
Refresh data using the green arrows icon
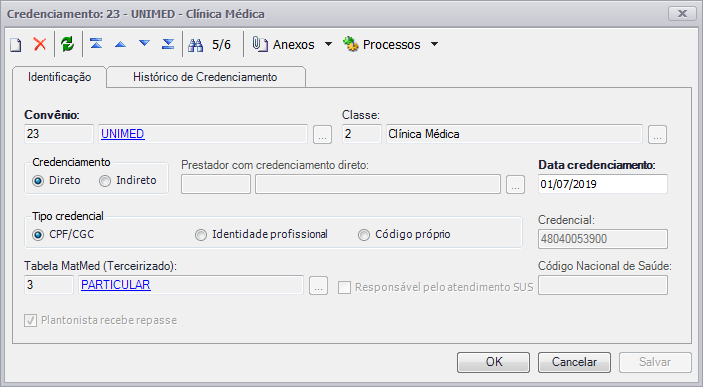(x=67, y=44)
